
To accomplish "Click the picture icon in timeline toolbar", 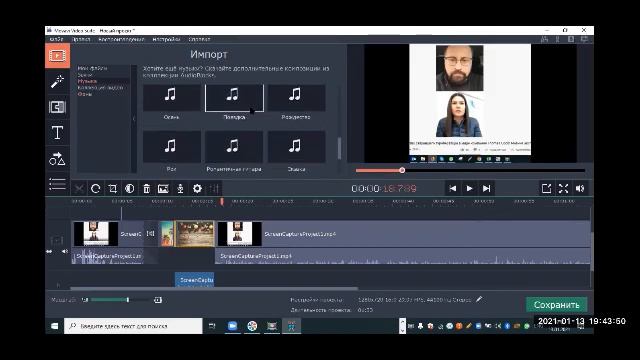I will click(x=163, y=189).
